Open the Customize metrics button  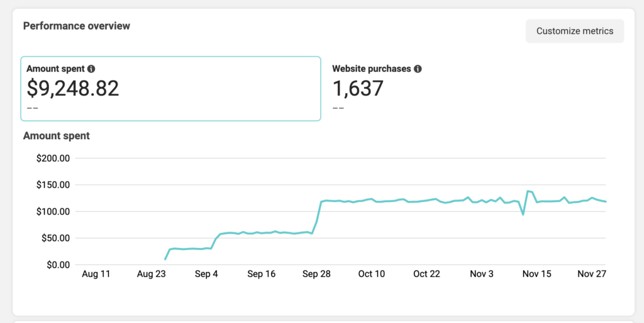[x=574, y=31]
